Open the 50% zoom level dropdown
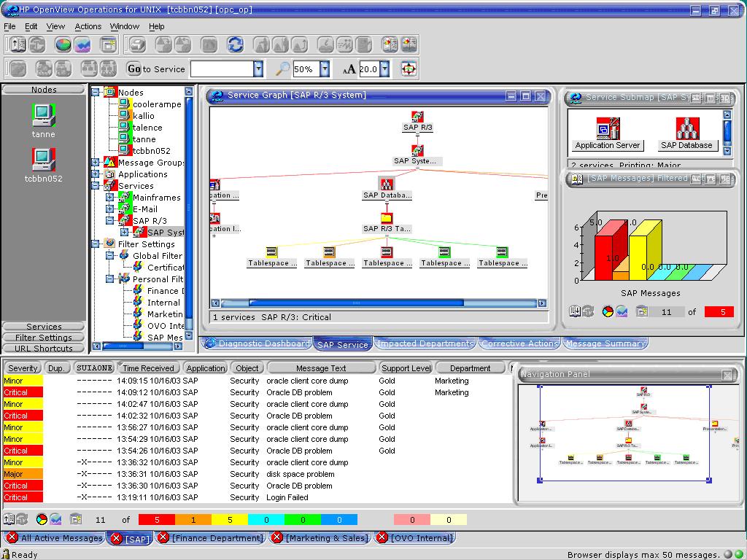The width and height of the screenshot is (747, 560). [x=325, y=69]
